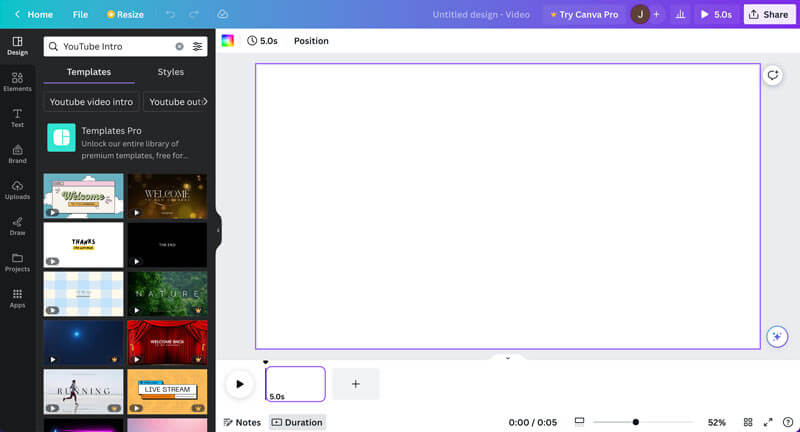
Task: Choose the black The End template
Action: pyautogui.click(x=167, y=245)
